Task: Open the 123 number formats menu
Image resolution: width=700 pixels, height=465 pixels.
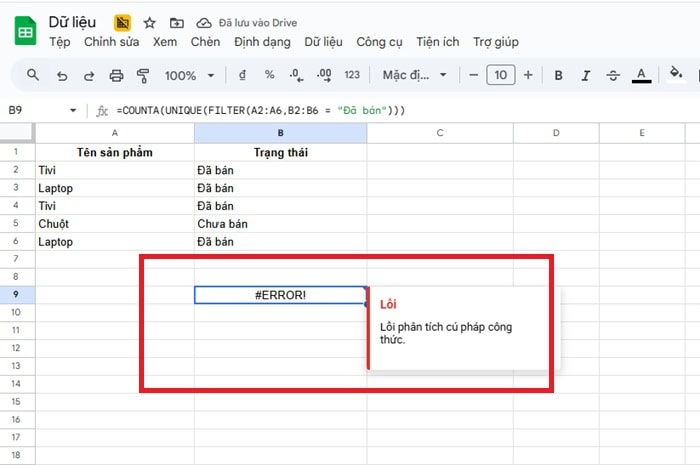Action: click(x=352, y=75)
